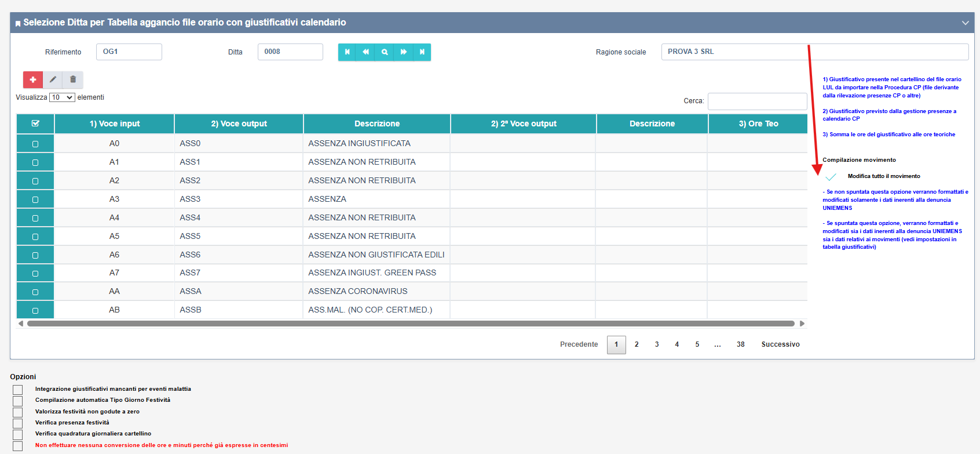The image size is (980, 454).
Task: Go to Precedente page
Action: pyautogui.click(x=579, y=344)
